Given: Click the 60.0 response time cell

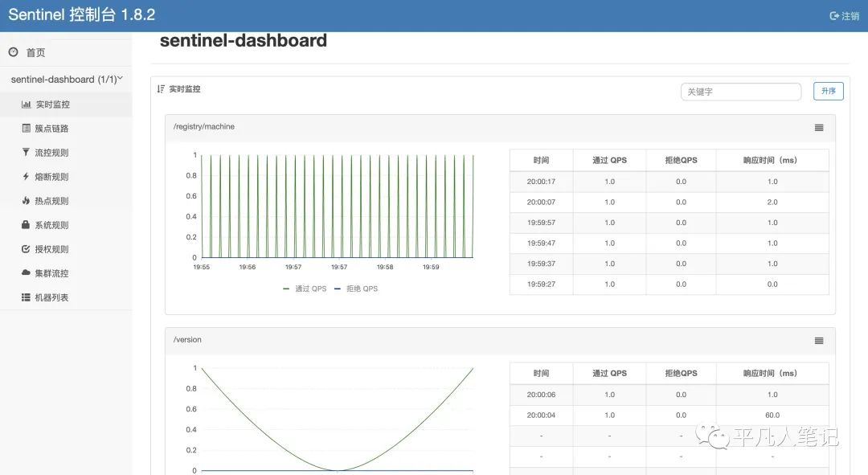Looking at the screenshot, I should pos(772,416).
